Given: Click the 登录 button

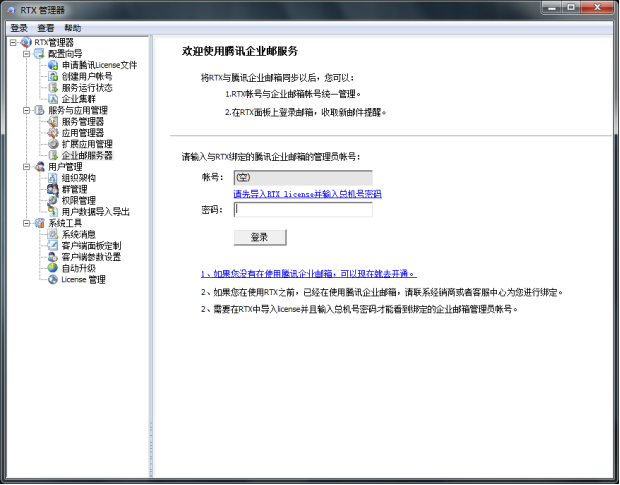Looking at the screenshot, I should 260,237.
